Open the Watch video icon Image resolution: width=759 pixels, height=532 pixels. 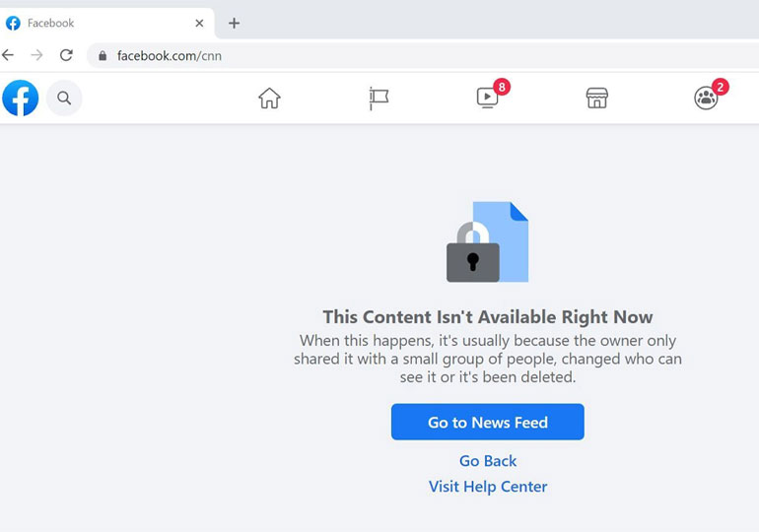pyautogui.click(x=488, y=98)
